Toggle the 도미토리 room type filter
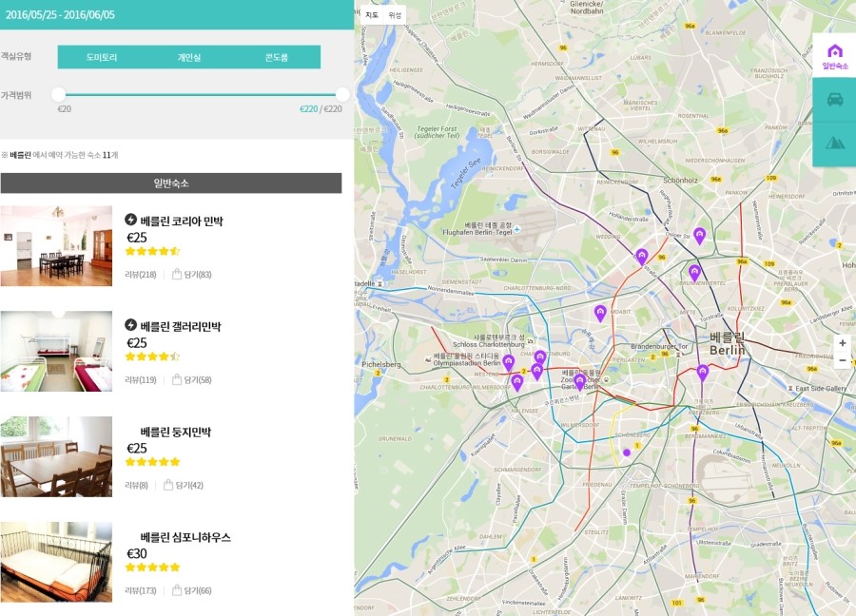Screen dimensions: 856x616 click(x=101, y=58)
